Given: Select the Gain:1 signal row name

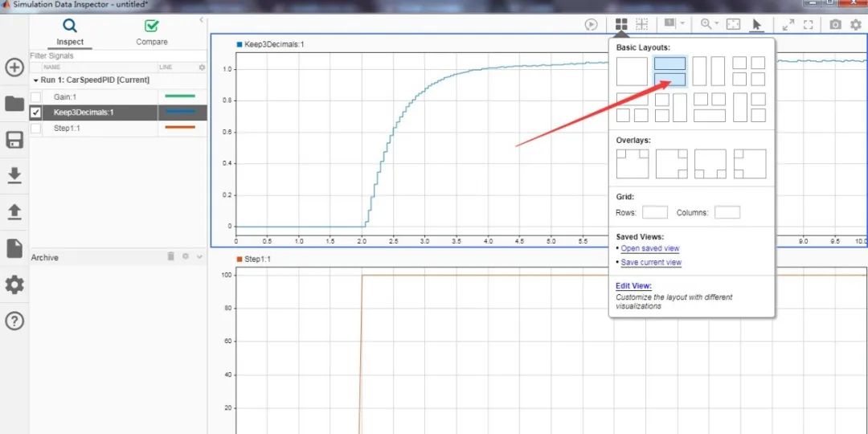Looking at the screenshot, I should [65, 97].
